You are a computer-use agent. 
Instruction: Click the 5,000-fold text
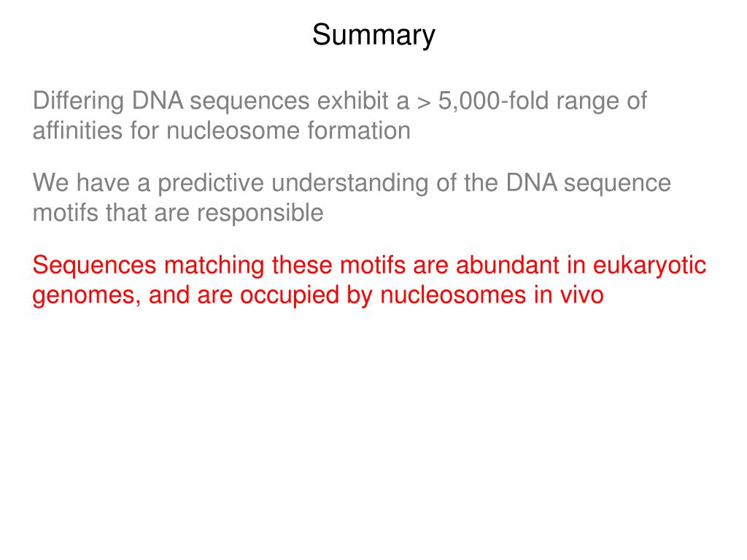[493, 101]
